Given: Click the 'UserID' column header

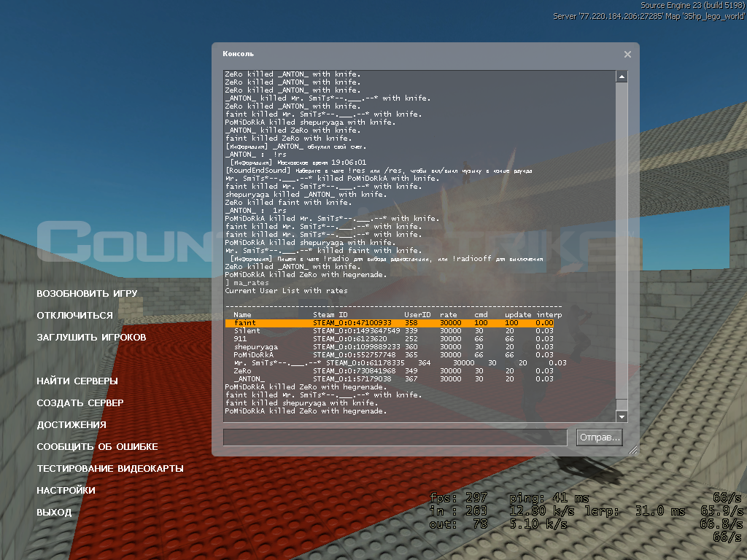Looking at the screenshot, I should click(x=417, y=315).
